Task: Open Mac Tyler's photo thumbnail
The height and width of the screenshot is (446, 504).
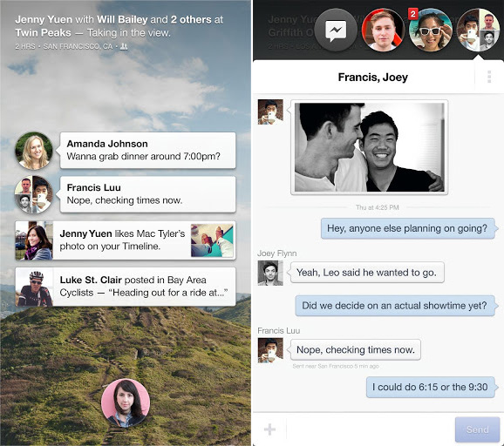Action: pyautogui.click(x=212, y=240)
